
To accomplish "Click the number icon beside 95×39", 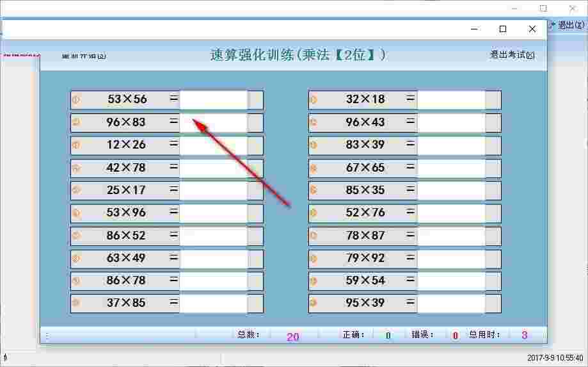I will (314, 303).
